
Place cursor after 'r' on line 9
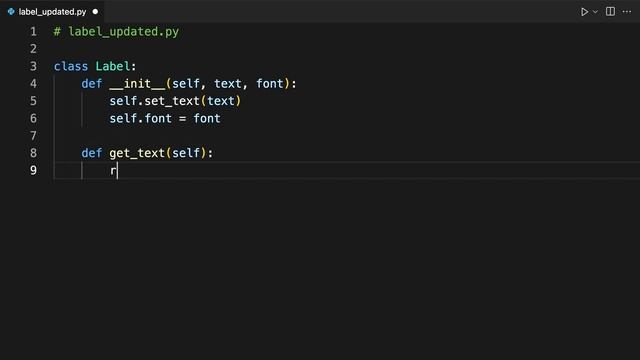[117, 171]
